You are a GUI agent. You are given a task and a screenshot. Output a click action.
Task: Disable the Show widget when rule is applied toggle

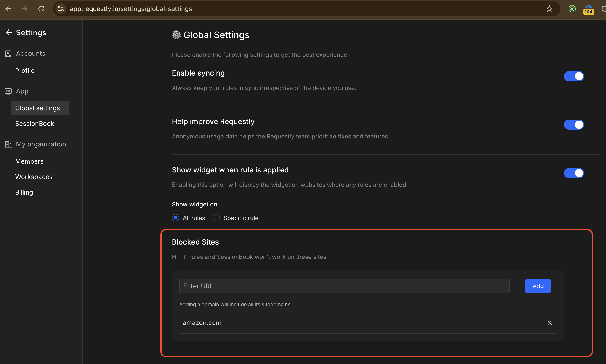(574, 173)
